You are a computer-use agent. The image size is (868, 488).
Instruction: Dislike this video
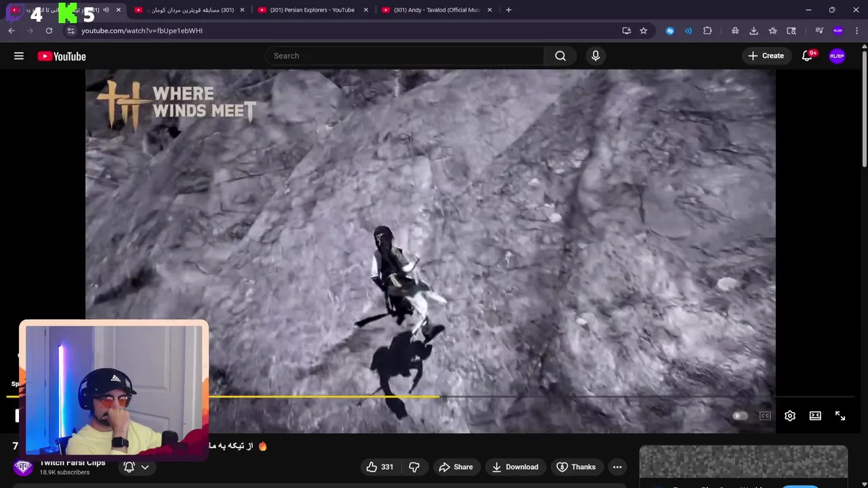(414, 467)
